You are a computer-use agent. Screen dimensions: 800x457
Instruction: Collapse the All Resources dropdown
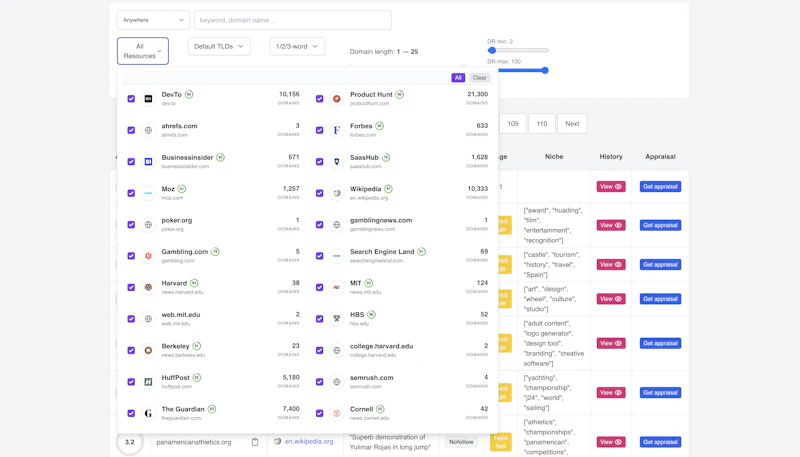coord(143,51)
